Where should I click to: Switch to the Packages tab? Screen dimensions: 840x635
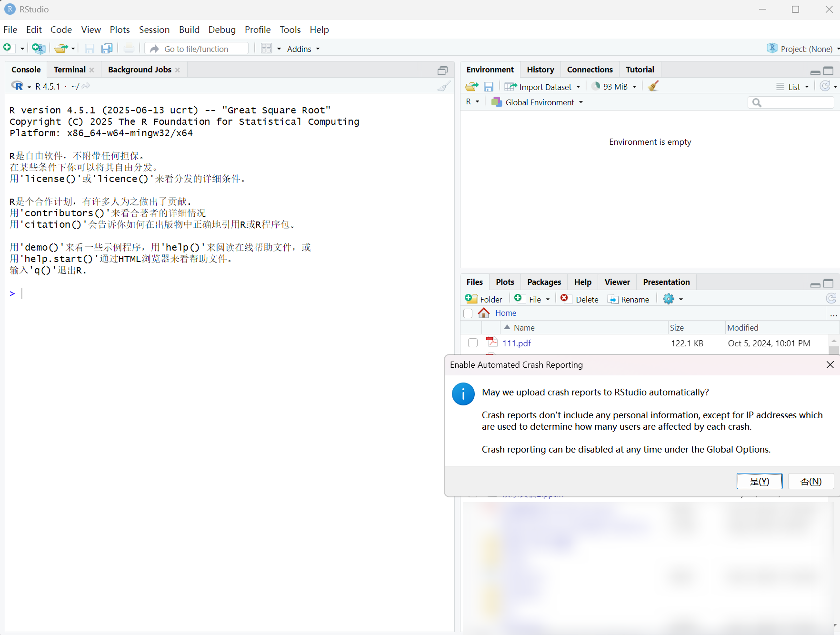click(544, 282)
